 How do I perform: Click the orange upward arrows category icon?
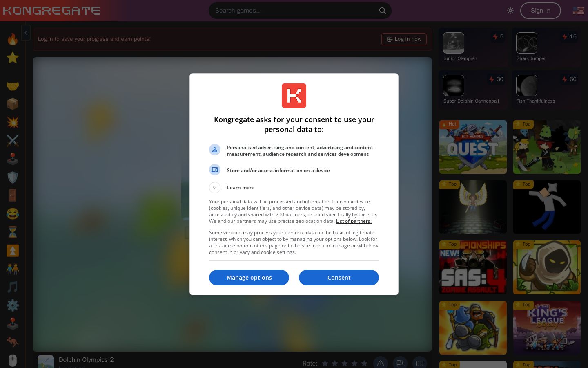(x=13, y=250)
